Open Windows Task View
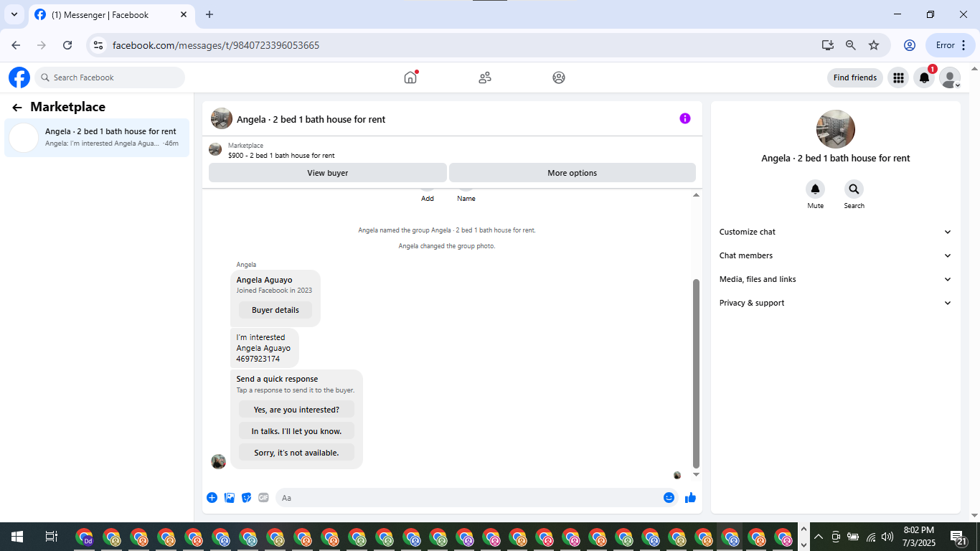The width and height of the screenshot is (980, 551). pyautogui.click(x=51, y=537)
